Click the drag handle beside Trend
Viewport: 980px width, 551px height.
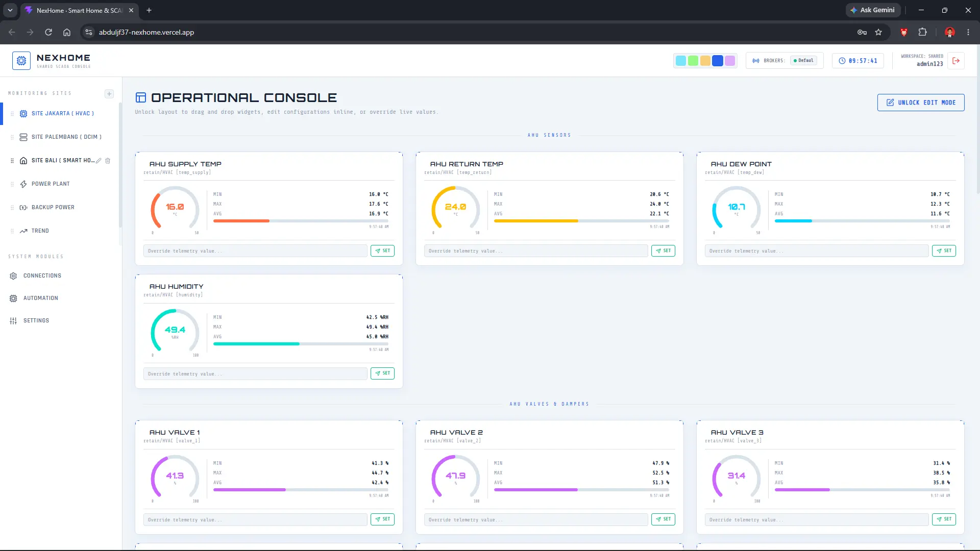[12, 231]
